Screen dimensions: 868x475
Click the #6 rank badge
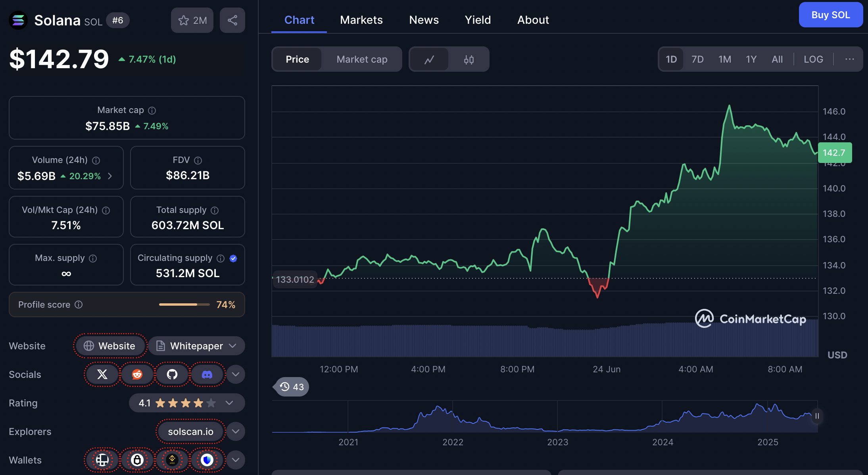point(117,20)
